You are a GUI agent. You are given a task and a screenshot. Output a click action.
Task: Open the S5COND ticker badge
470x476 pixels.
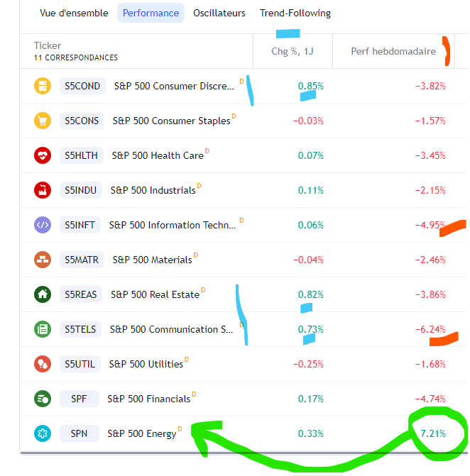click(x=82, y=86)
